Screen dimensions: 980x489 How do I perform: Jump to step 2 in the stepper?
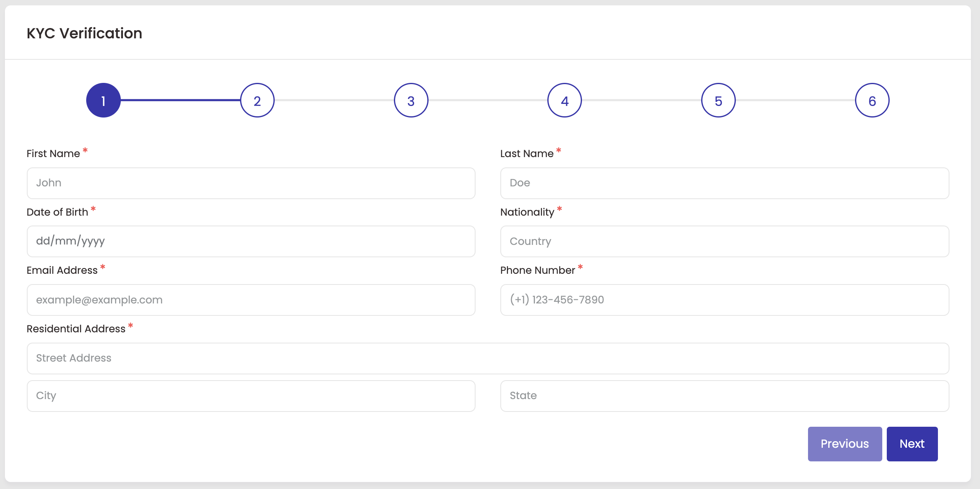tap(257, 100)
